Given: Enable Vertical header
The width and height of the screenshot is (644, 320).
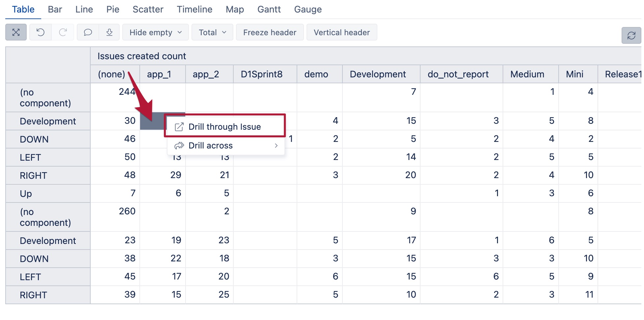Looking at the screenshot, I should click(x=342, y=32).
